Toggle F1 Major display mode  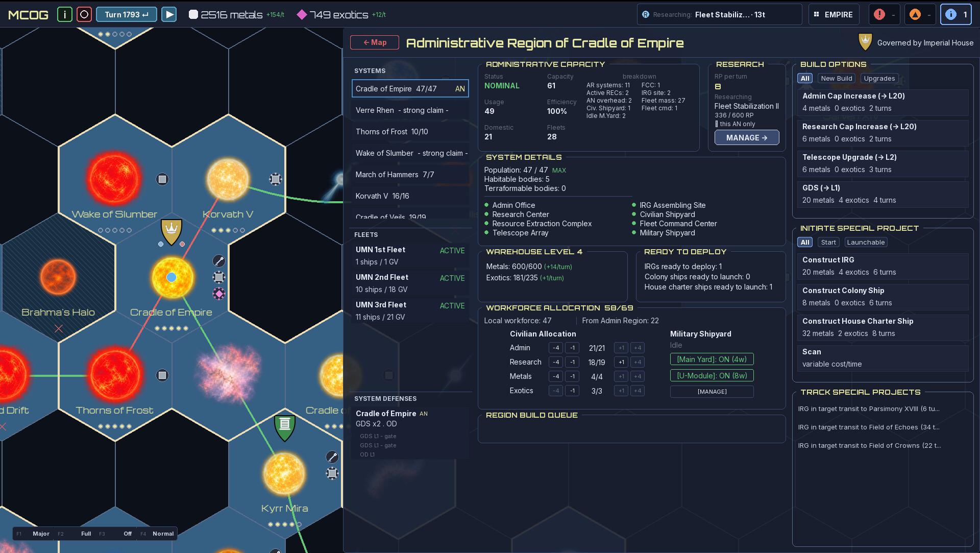click(33, 534)
